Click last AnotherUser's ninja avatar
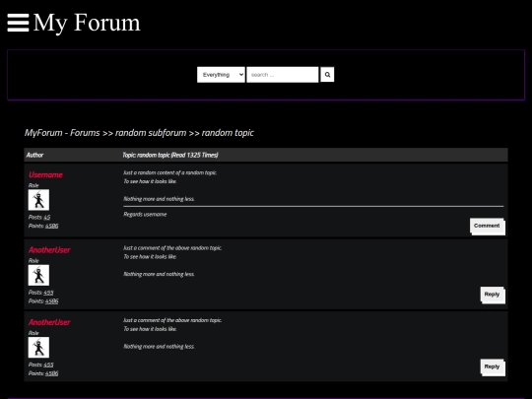532x399 pixels. 38,348
